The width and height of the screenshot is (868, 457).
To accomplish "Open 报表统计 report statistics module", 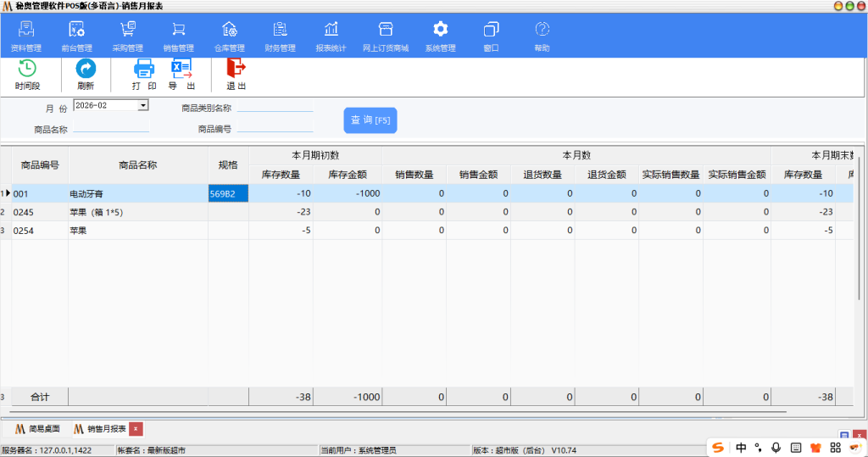I will pos(331,37).
